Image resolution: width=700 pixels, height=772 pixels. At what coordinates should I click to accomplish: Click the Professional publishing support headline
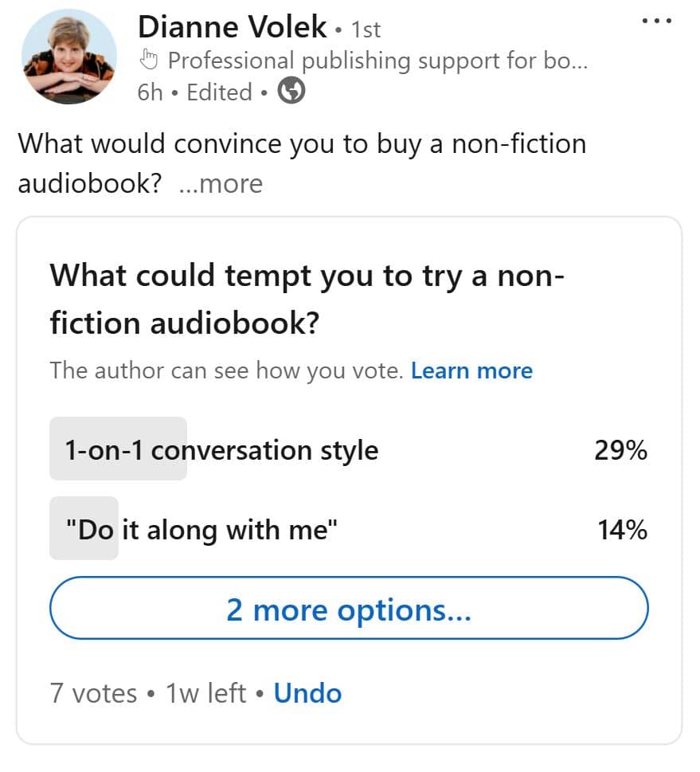[377, 61]
